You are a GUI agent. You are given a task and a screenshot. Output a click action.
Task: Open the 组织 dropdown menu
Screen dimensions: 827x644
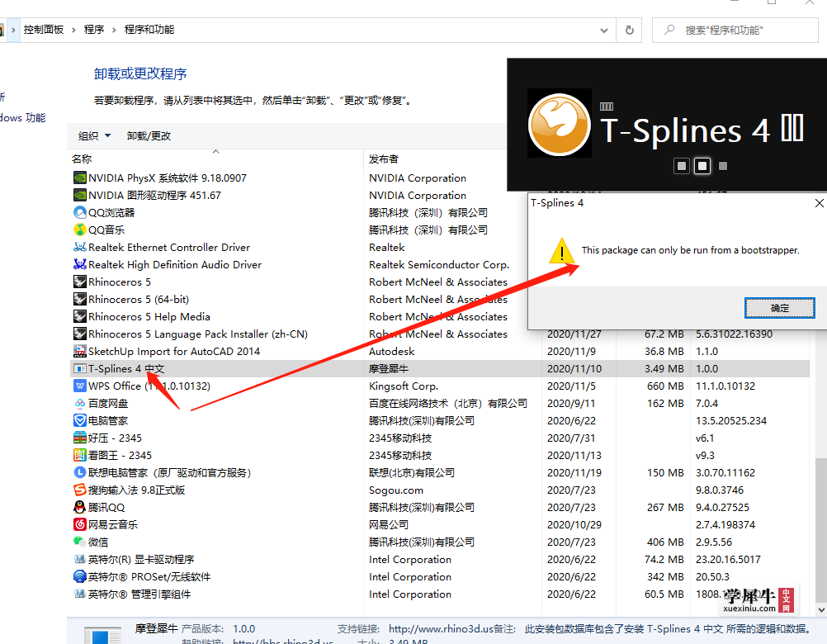94,136
